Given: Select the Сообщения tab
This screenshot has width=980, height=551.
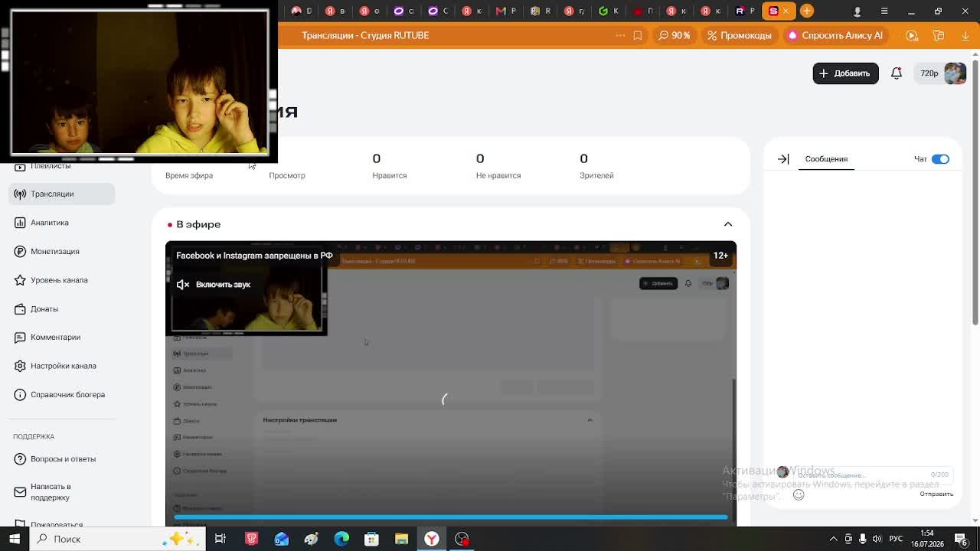Looking at the screenshot, I should click(826, 159).
